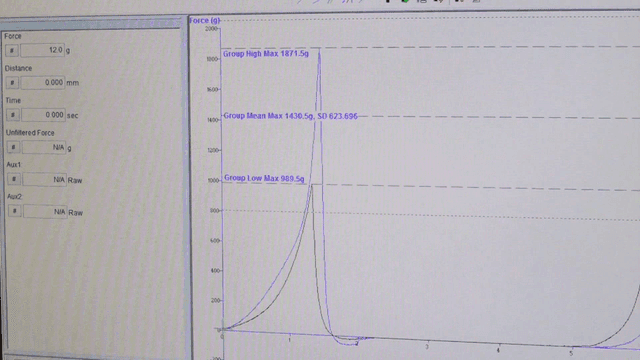Click the 'Group High Max 1871.5g' annotation

pyautogui.click(x=266, y=53)
